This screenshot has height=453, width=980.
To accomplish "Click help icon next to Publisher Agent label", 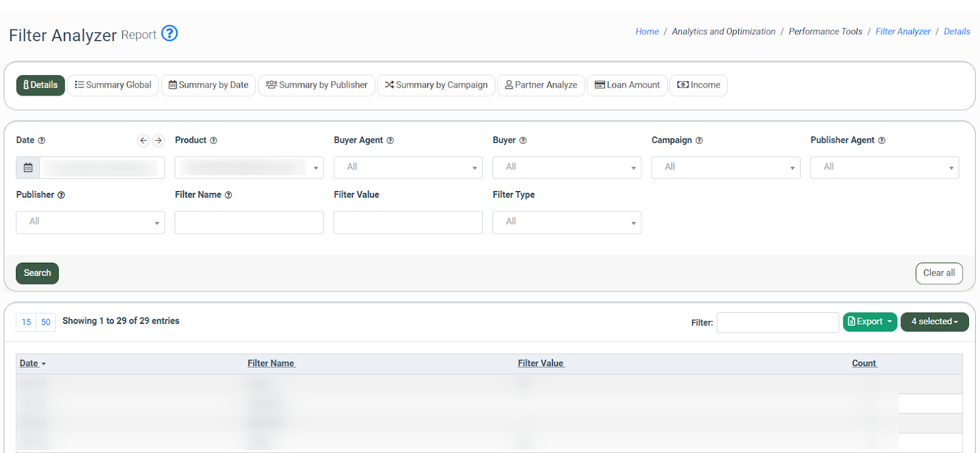I will point(881,140).
